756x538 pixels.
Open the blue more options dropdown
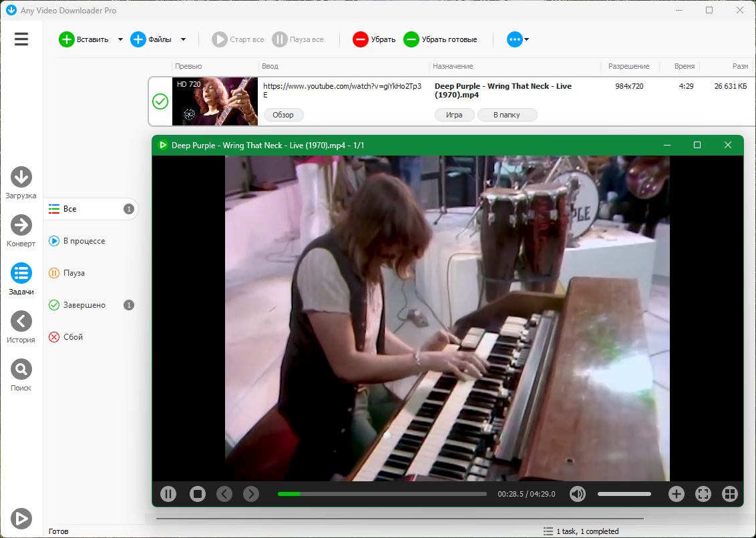point(518,39)
